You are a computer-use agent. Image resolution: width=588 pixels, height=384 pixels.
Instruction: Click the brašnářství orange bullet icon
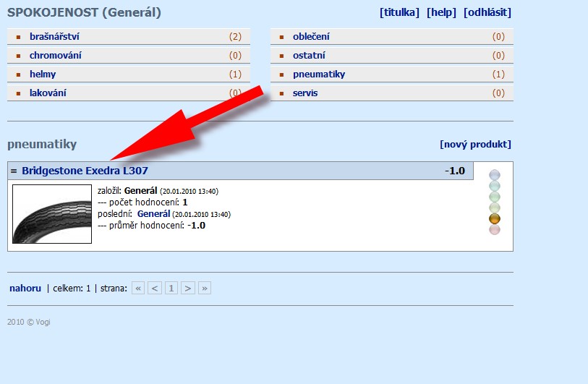[x=18, y=37]
